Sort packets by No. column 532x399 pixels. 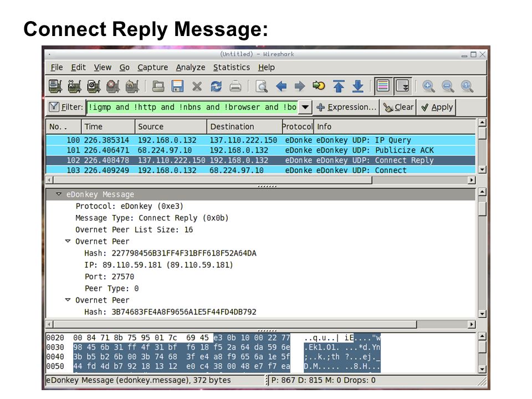click(x=64, y=127)
